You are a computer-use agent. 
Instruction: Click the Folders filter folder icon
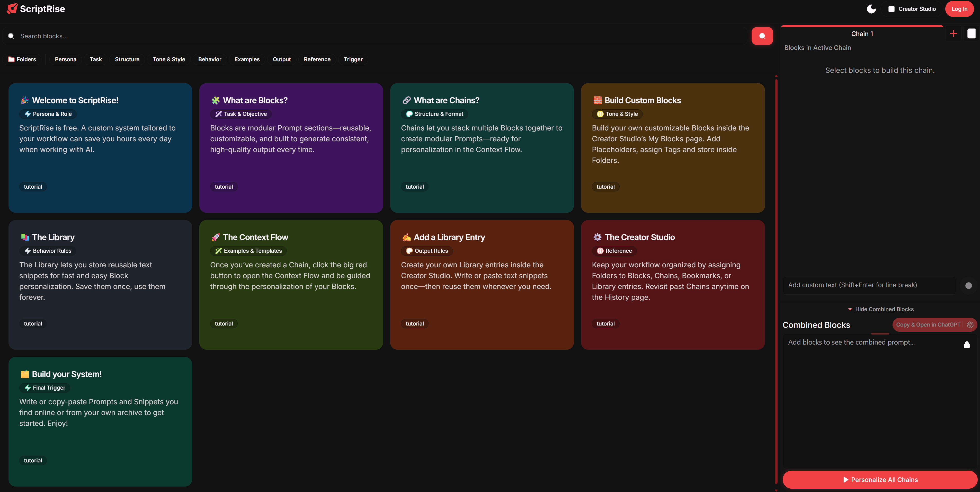tap(11, 59)
